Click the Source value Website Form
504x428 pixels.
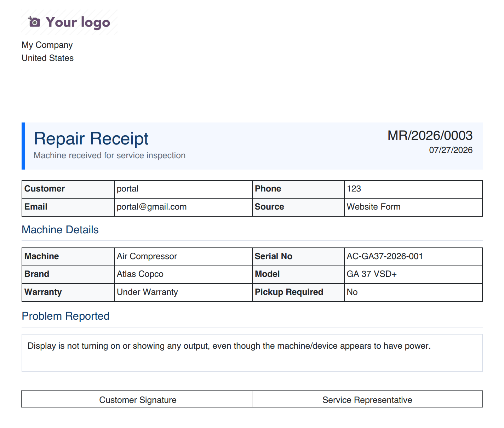pos(374,207)
